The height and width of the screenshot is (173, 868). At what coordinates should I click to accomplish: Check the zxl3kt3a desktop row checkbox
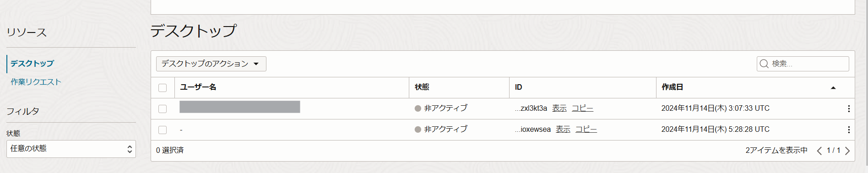pos(163,109)
